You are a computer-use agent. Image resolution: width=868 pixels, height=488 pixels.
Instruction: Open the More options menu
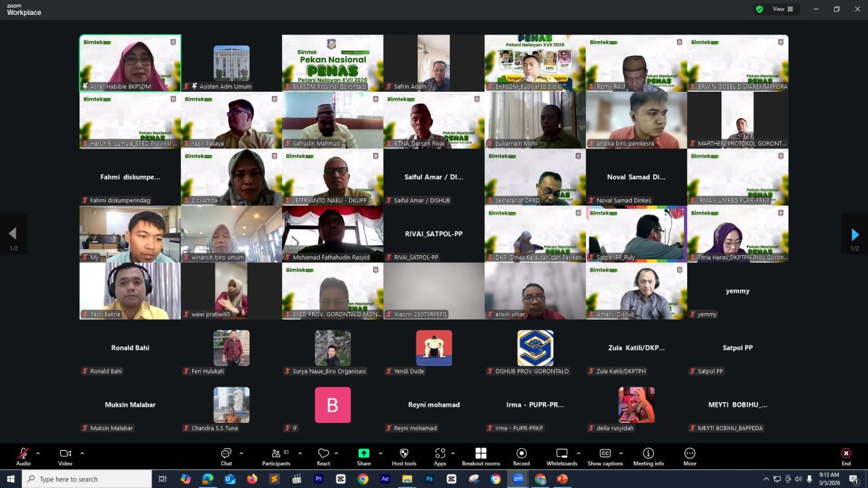pyautogui.click(x=690, y=454)
